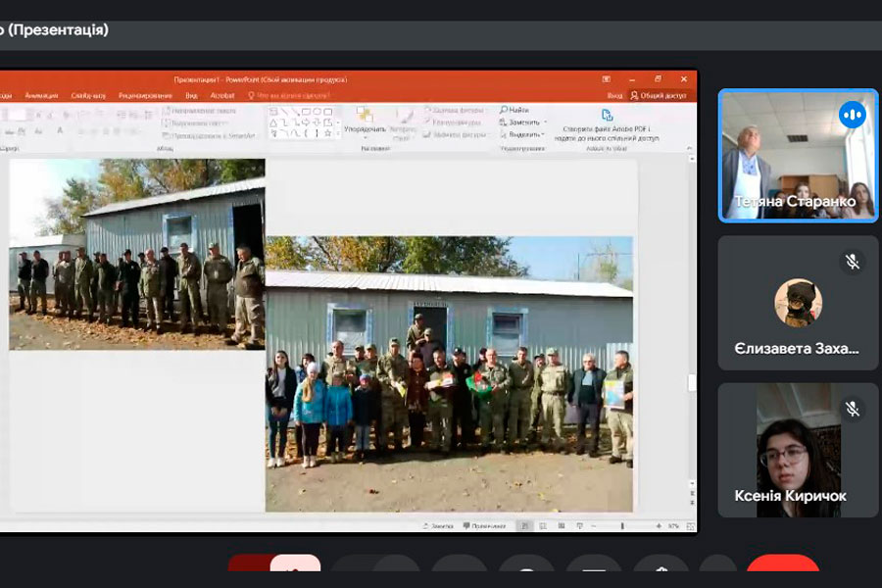Screen dimensions: 882x588
Task: Toggle Заметки notes pane in status bar
Action: pos(438,526)
